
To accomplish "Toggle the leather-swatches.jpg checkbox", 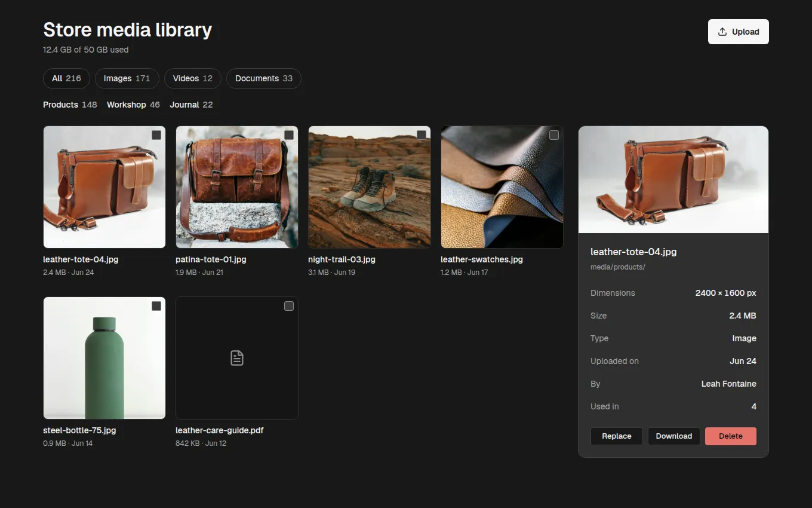I will click(x=554, y=135).
